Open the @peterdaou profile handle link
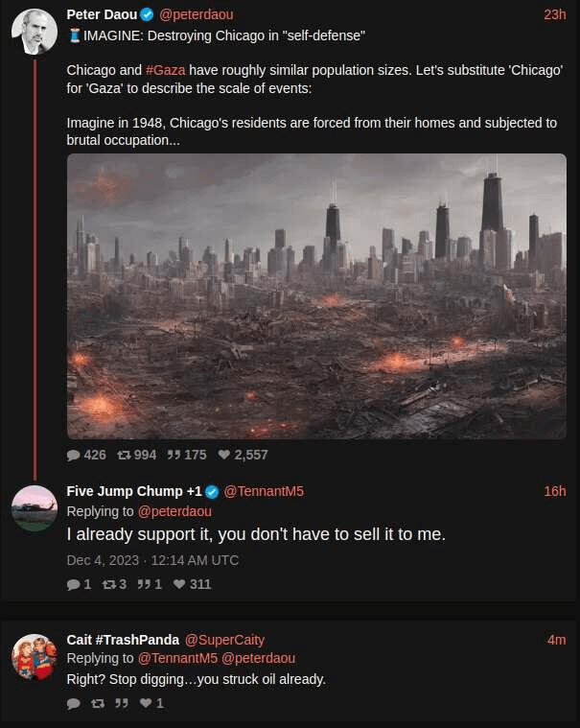Image resolution: width=580 pixels, height=728 pixels. 202,14
